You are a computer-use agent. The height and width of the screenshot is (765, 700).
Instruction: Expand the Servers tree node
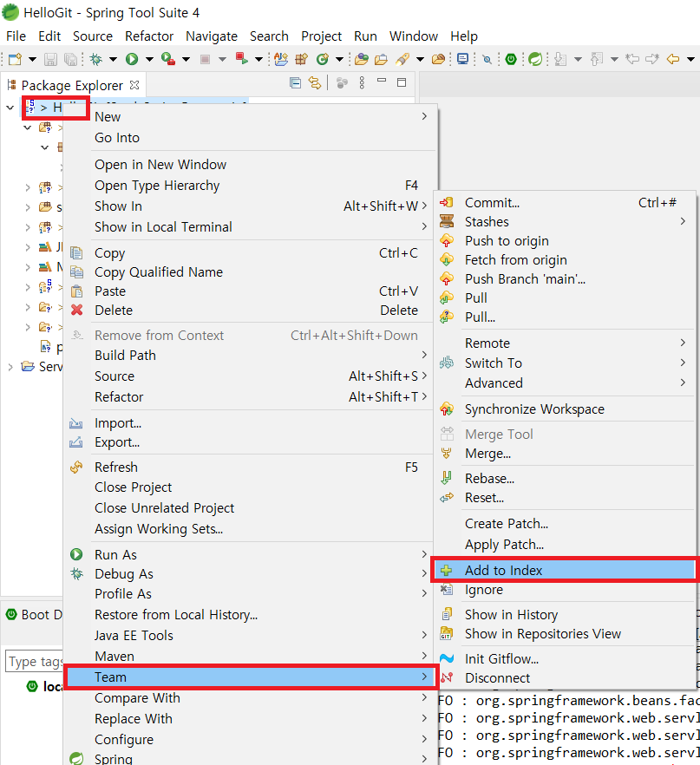click(10, 367)
